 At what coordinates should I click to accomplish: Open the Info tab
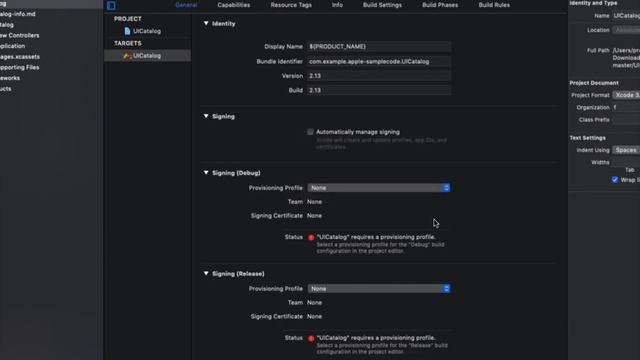[x=337, y=5]
